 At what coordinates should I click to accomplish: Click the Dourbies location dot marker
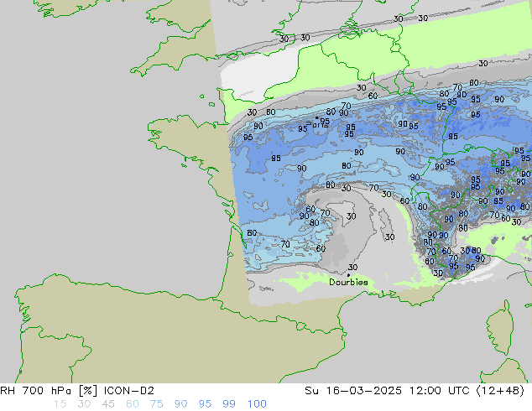click(348, 275)
